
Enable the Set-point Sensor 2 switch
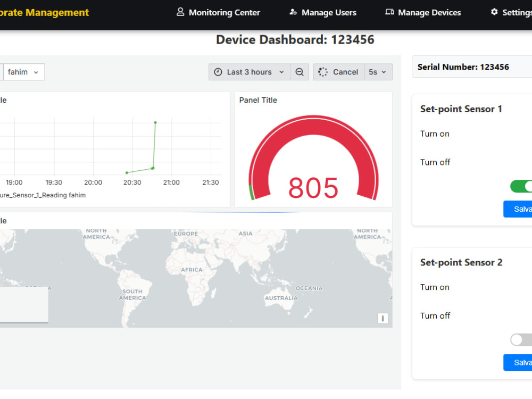click(x=521, y=339)
